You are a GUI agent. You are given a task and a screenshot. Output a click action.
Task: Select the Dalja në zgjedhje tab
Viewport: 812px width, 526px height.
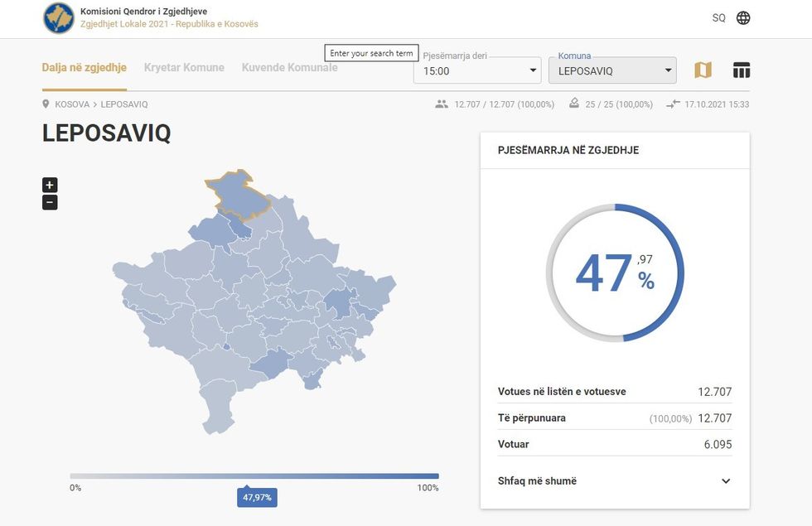coord(84,67)
